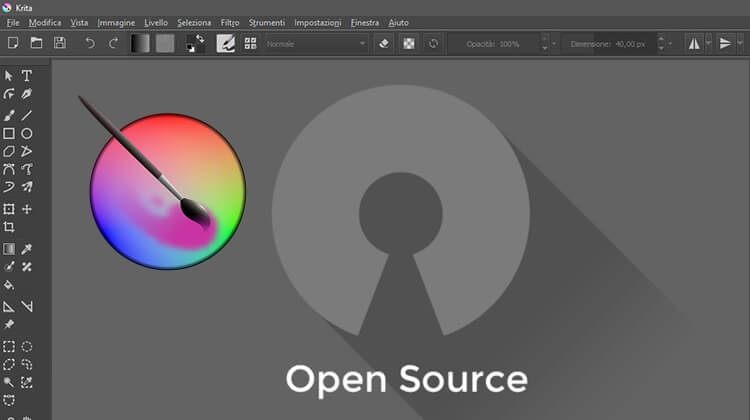The image size is (750, 420).
Task: Toggle vertical mirror mode
Action: (x=725, y=44)
